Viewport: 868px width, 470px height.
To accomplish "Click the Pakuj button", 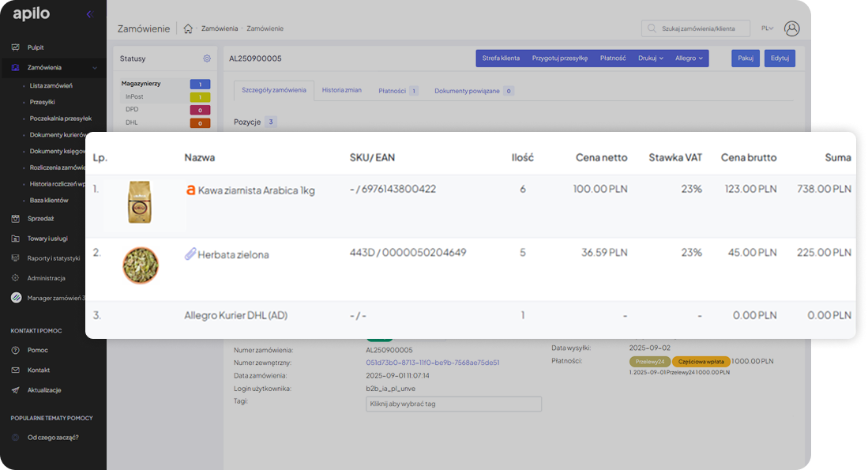I will (745, 58).
